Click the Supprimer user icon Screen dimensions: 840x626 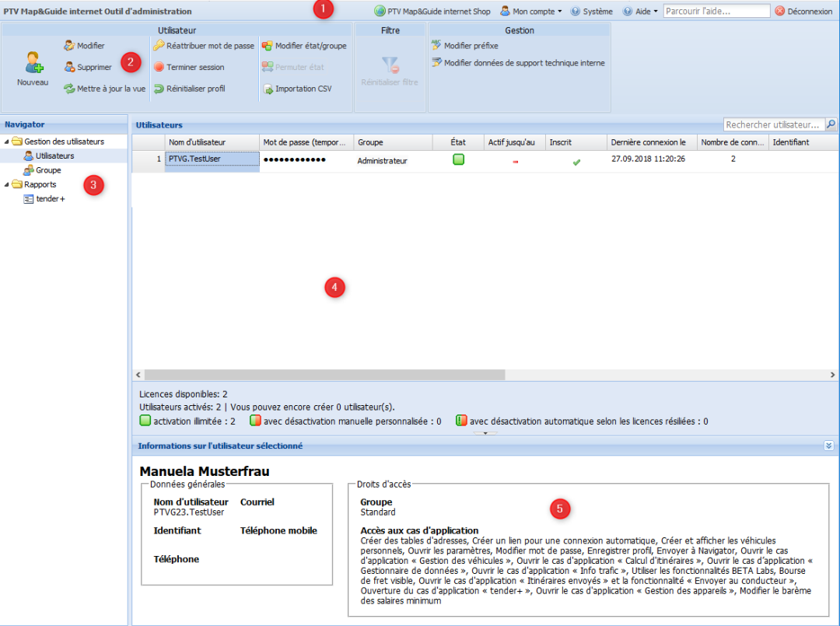click(69, 67)
